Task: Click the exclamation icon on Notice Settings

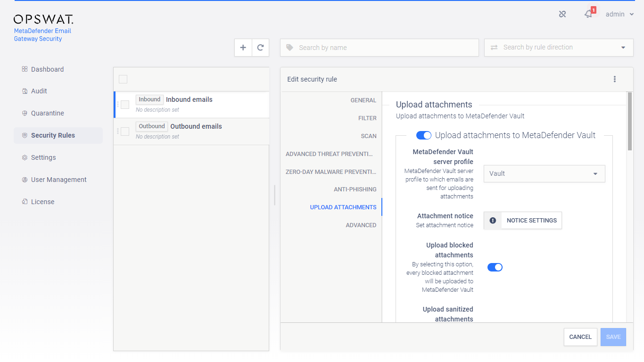Action: [x=493, y=220]
